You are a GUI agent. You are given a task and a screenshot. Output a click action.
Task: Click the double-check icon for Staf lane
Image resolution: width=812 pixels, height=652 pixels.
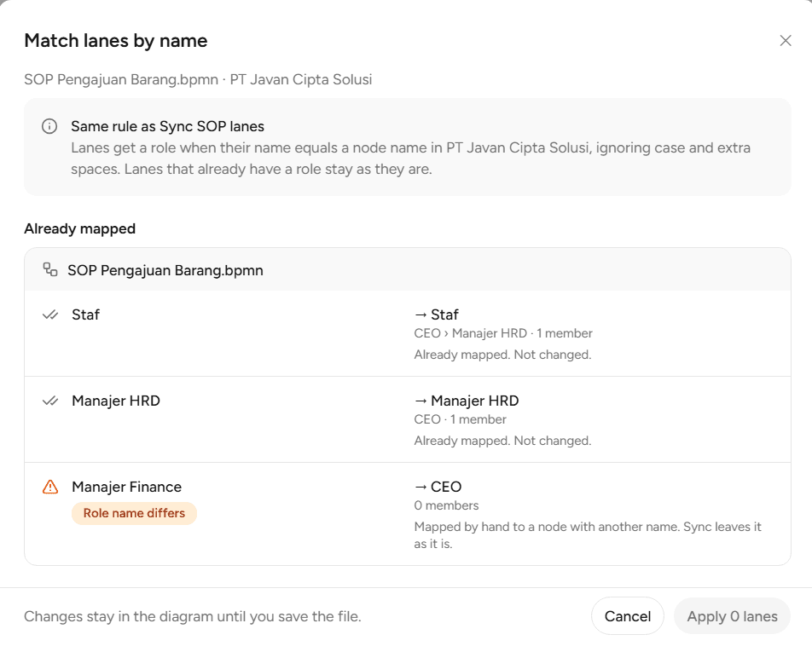click(50, 314)
